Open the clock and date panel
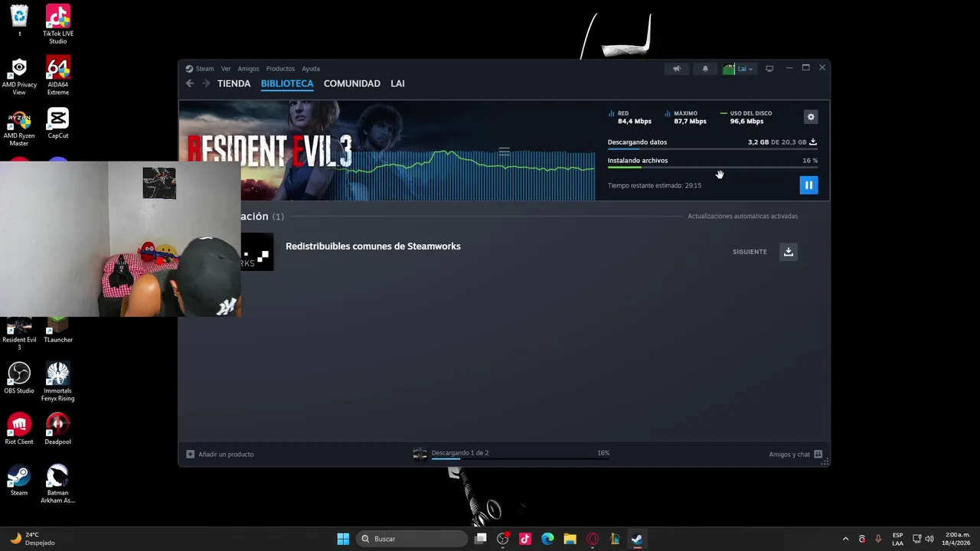Screen dimensions: 980x551 click(x=957, y=539)
